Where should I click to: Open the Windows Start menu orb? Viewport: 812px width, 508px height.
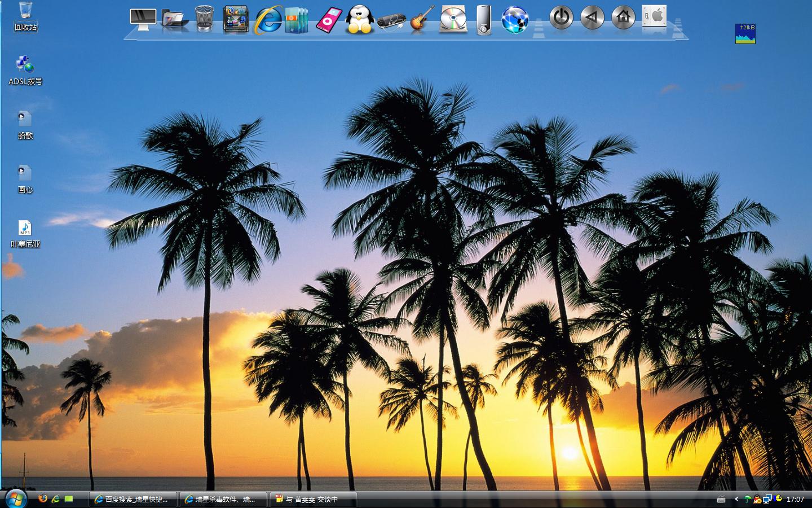click(x=15, y=498)
